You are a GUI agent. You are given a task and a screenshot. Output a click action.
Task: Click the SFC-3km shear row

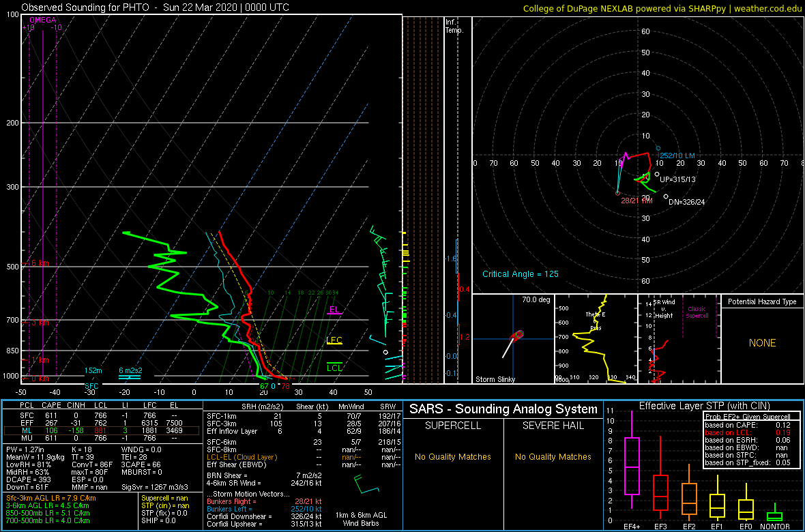[x=303, y=422]
